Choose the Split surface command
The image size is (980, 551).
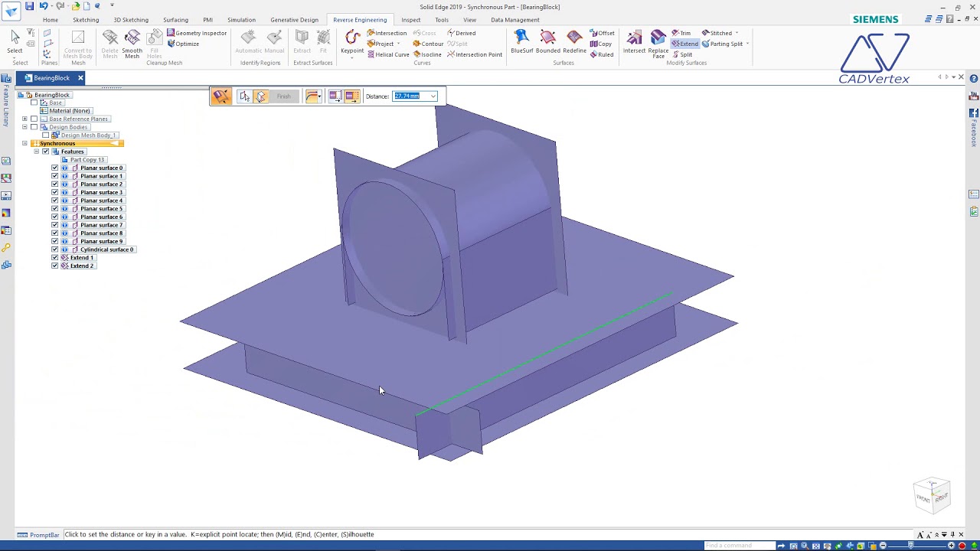click(682, 54)
